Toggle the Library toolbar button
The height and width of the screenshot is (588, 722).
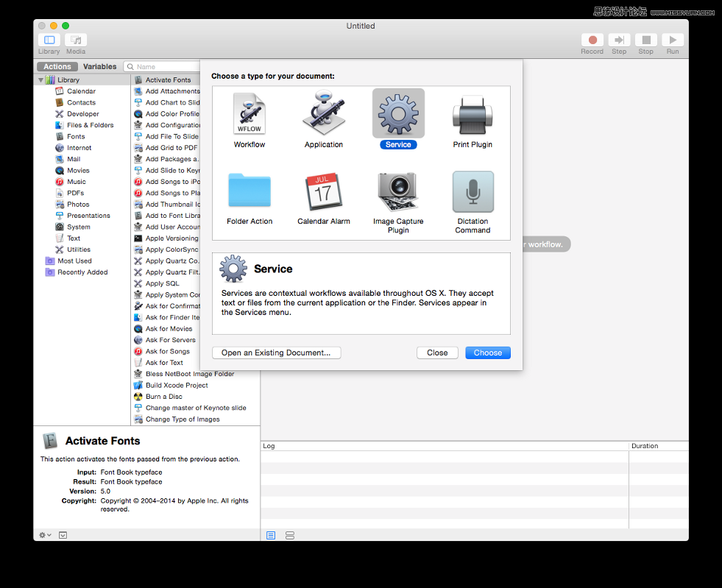coord(49,40)
